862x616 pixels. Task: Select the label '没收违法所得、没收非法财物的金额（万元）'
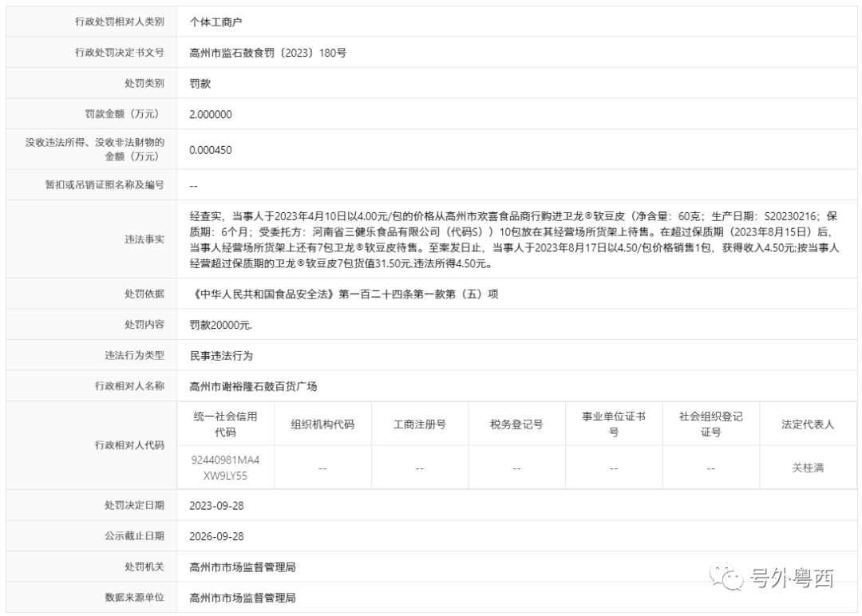point(94,149)
